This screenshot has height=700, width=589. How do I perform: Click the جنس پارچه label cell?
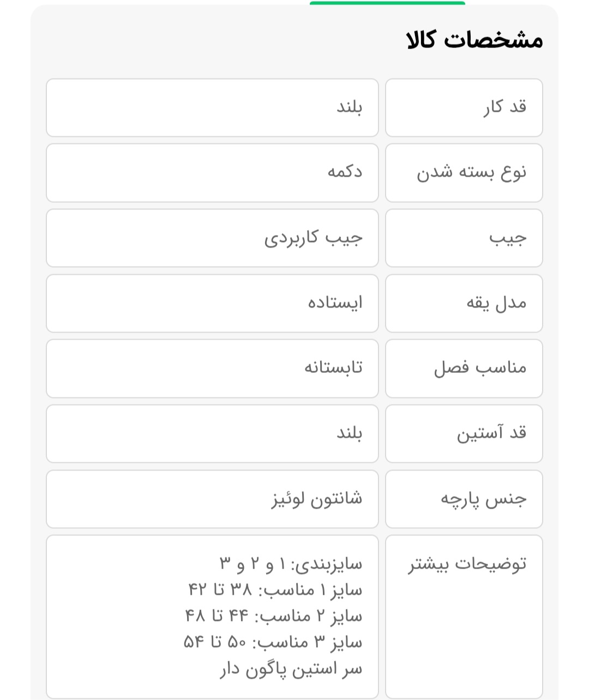[464, 499]
